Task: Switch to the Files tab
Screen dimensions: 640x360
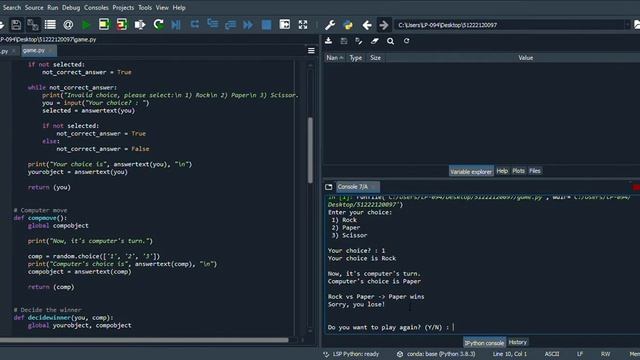Action: (x=535, y=171)
